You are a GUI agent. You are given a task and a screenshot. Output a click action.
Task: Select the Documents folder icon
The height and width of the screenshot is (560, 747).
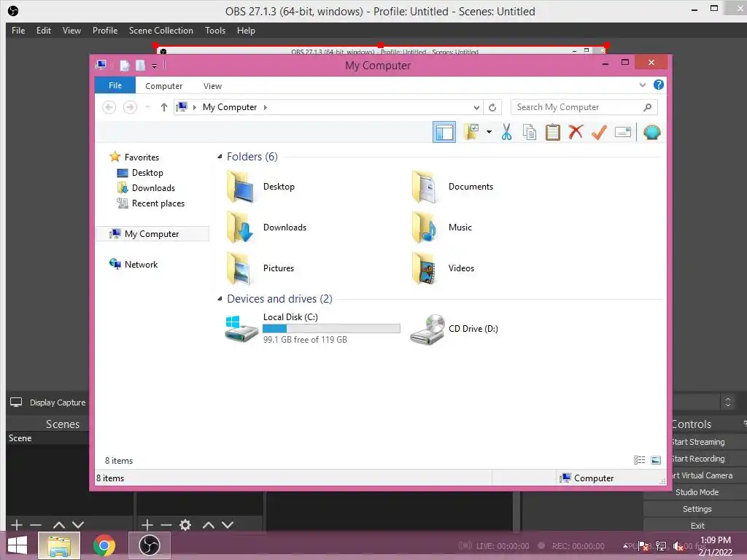[x=424, y=187]
